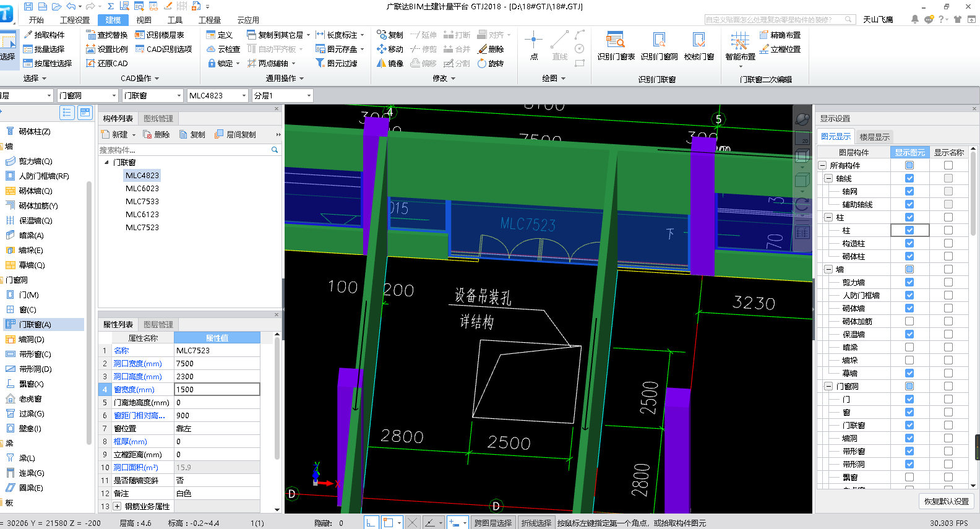Click the 复制 copy tool in 修改 group
The height and width of the screenshot is (529, 980).
point(390,35)
